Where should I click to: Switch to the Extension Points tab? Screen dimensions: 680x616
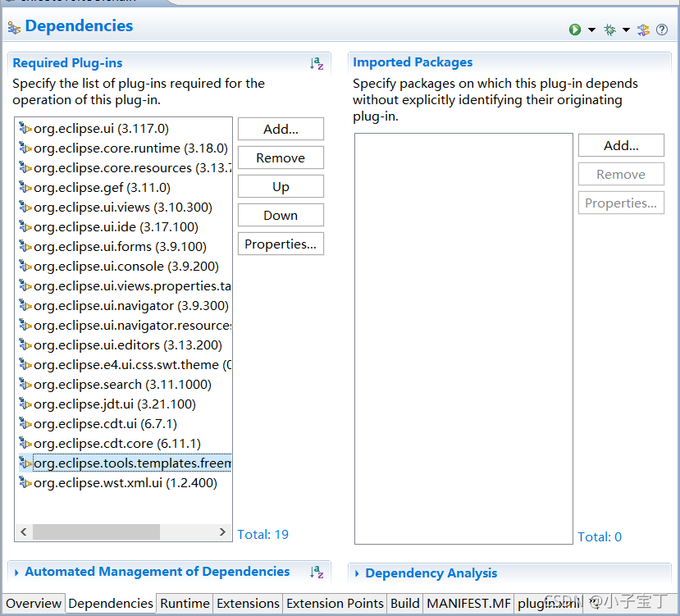pos(335,604)
